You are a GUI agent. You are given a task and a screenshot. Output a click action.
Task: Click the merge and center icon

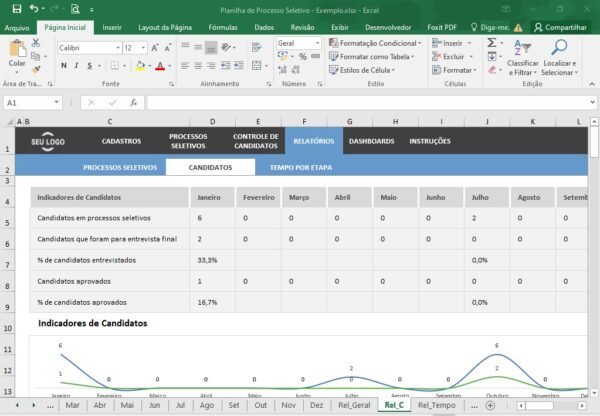(x=257, y=65)
